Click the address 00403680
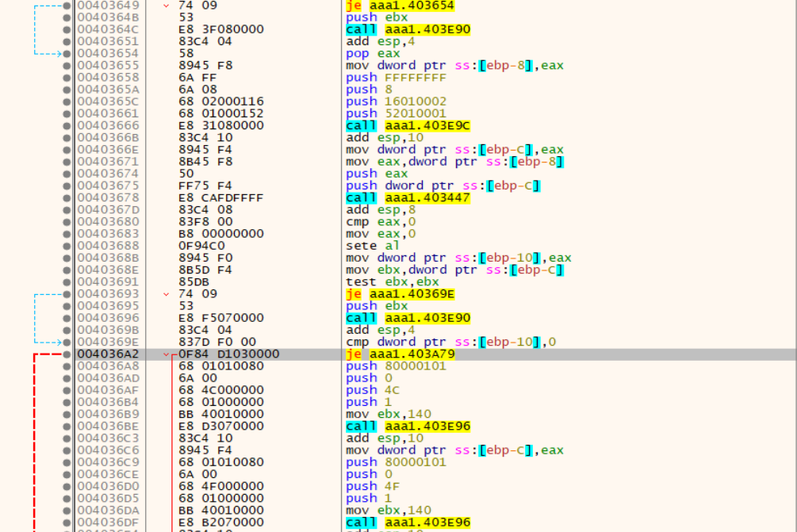Image resolution: width=797 pixels, height=532 pixels. click(x=109, y=222)
